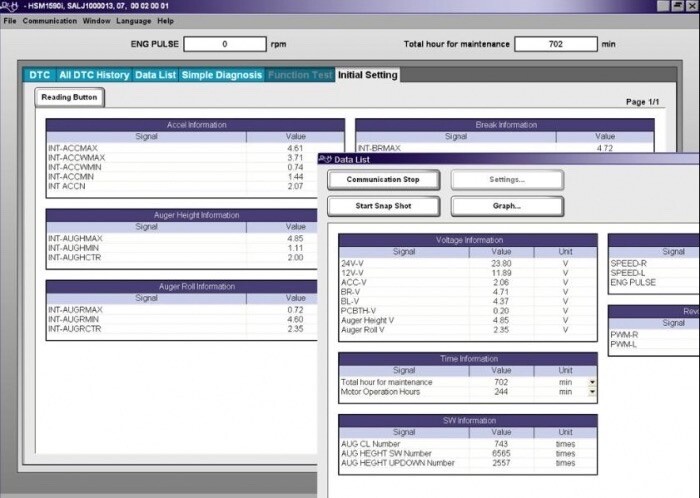Select the Function Test tab
Viewport: 700px width, 498px height.
[300, 75]
